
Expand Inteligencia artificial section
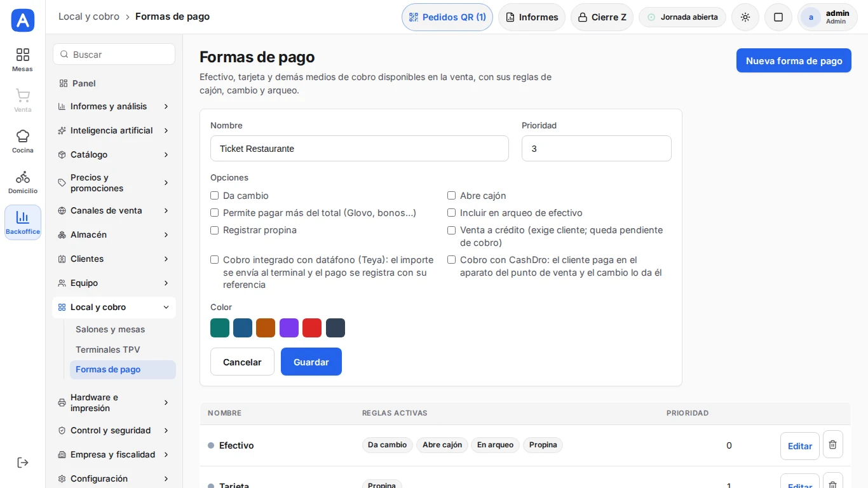pos(114,130)
